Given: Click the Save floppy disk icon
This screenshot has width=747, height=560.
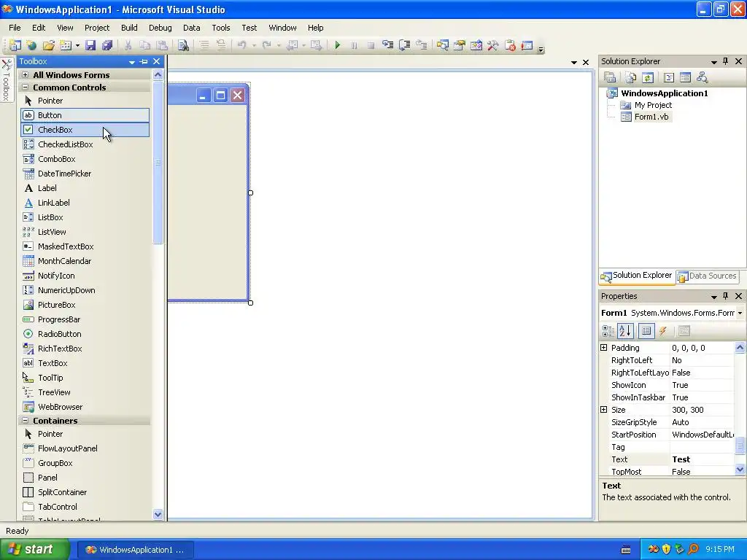Looking at the screenshot, I should tap(90, 45).
